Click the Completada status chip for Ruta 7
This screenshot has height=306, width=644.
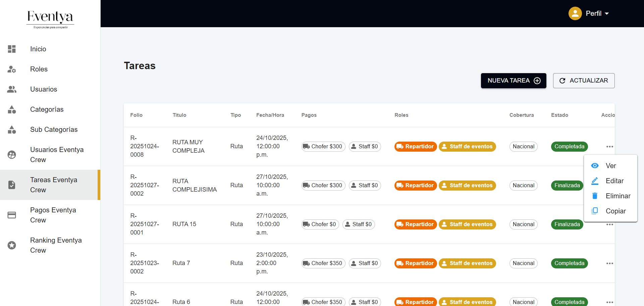coord(569,263)
